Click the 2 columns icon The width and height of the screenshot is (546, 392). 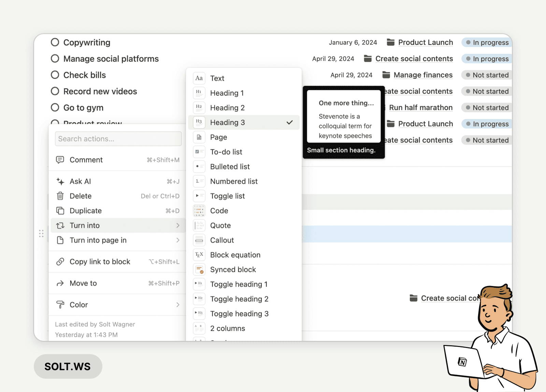point(199,328)
